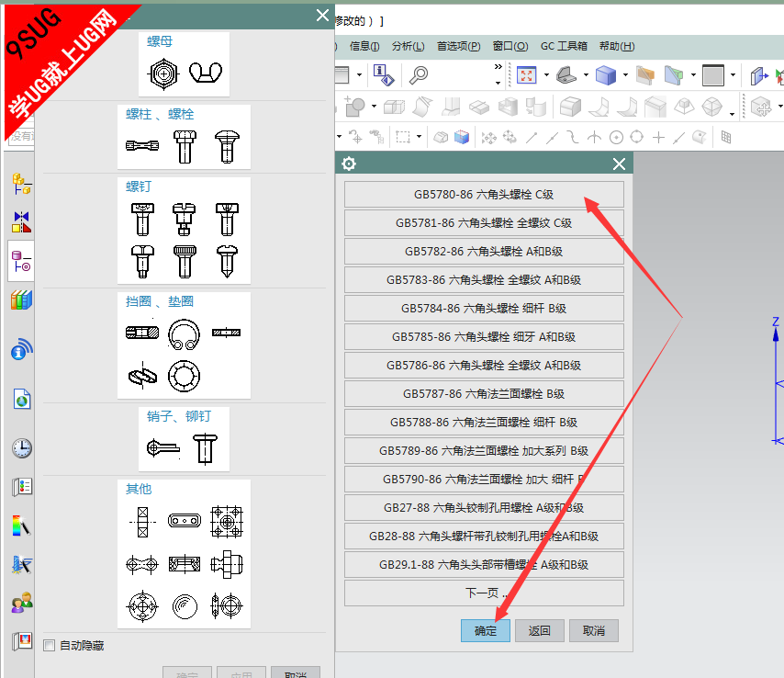The width and height of the screenshot is (784, 678).
Task: Select GB5782-86 六角头螺栓 A和B级
Action: 484,252
